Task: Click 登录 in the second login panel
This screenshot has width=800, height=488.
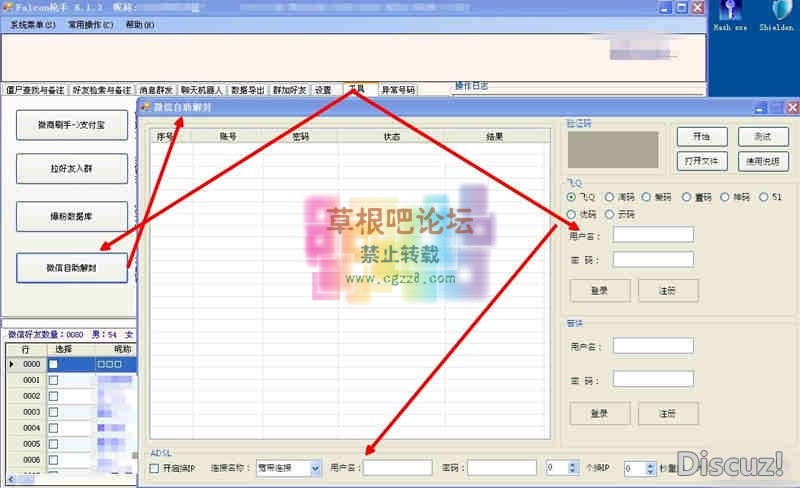Action: [600, 413]
